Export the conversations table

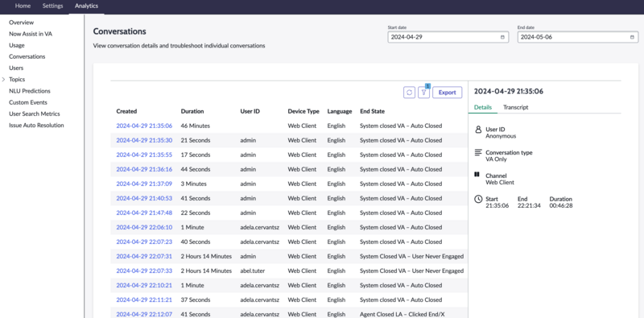[x=448, y=93]
